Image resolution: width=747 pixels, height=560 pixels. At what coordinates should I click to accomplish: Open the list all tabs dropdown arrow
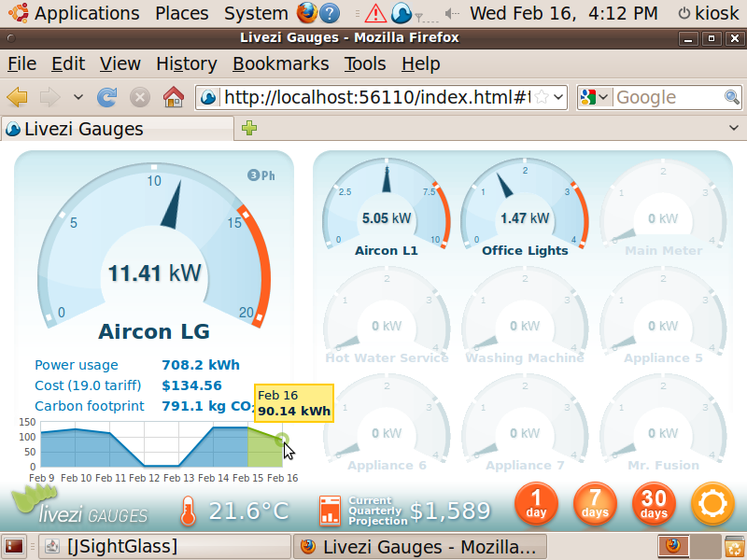tap(734, 128)
